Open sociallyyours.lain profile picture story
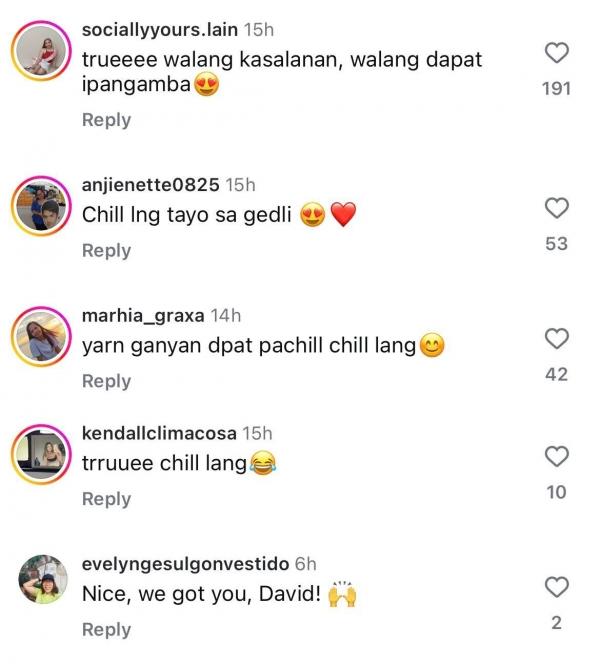This screenshot has height=668, width=600. [41, 51]
